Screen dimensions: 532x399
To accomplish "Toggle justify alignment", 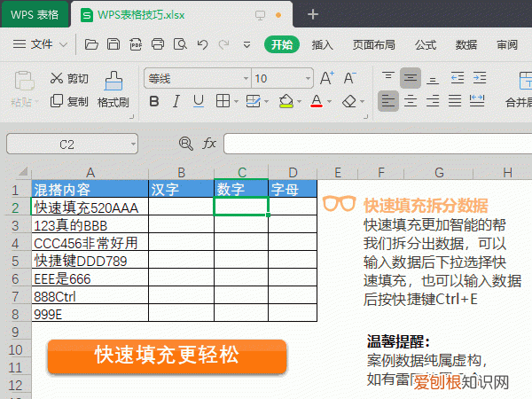I will 455,101.
